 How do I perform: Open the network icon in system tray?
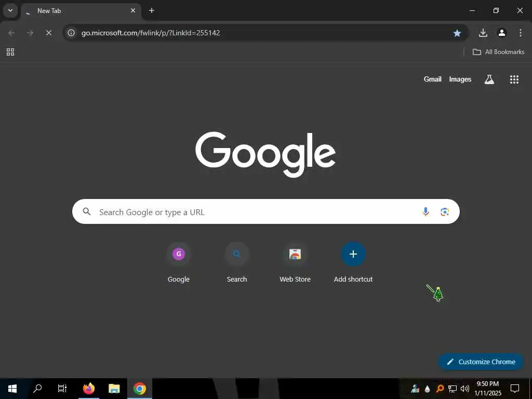coord(453,389)
